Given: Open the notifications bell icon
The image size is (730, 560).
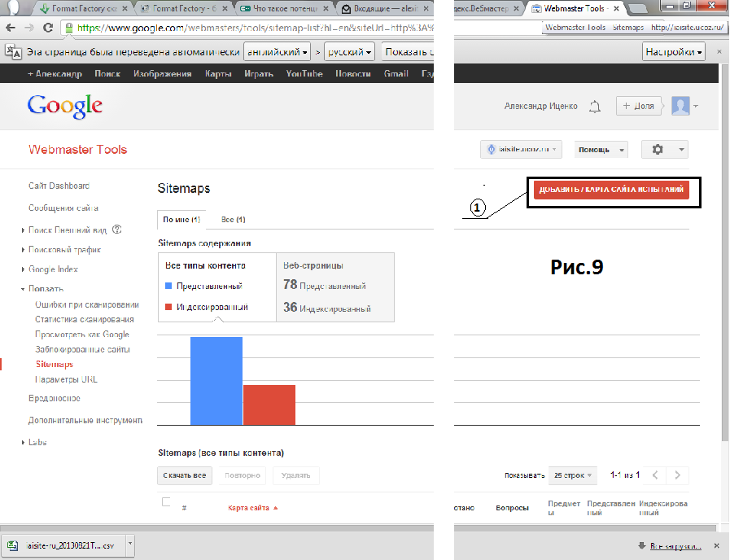Looking at the screenshot, I should (x=595, y=107).
